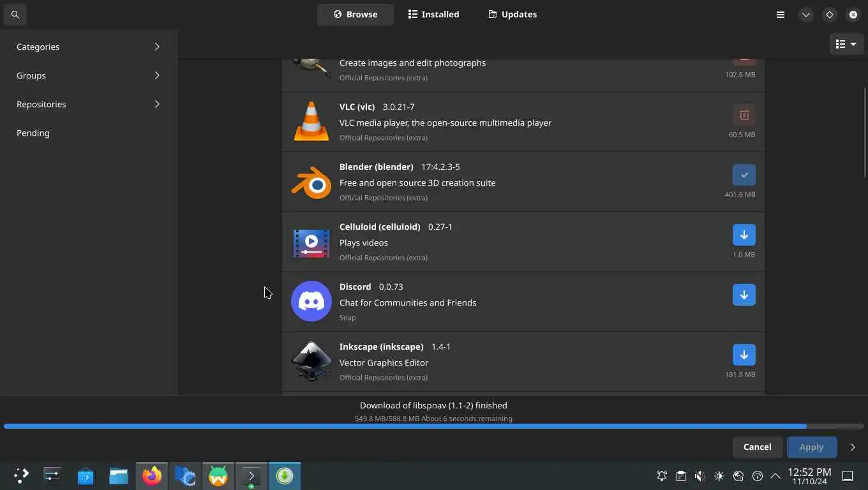Click the 'Snap' source label under Discord

(348, 318)
